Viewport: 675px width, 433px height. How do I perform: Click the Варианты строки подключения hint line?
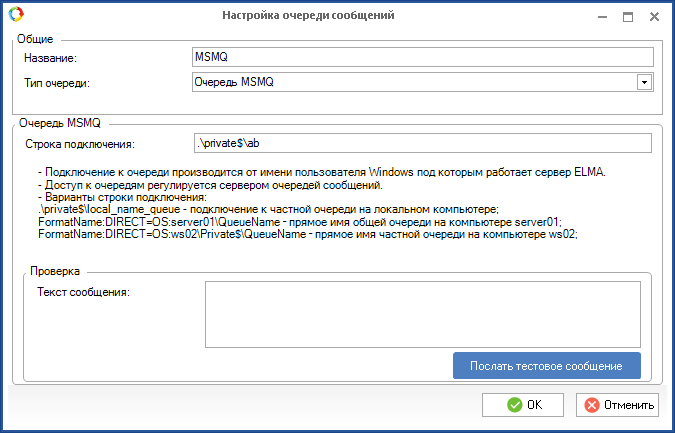click(123, 197)
